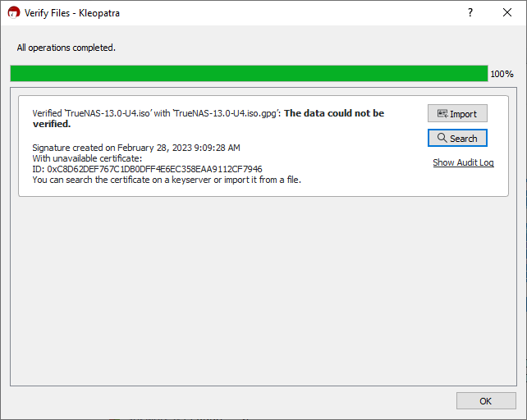The width and height of the screenshot is (527, 420).
Task: Click the green 100% progress bar
Action: point(249,74)
